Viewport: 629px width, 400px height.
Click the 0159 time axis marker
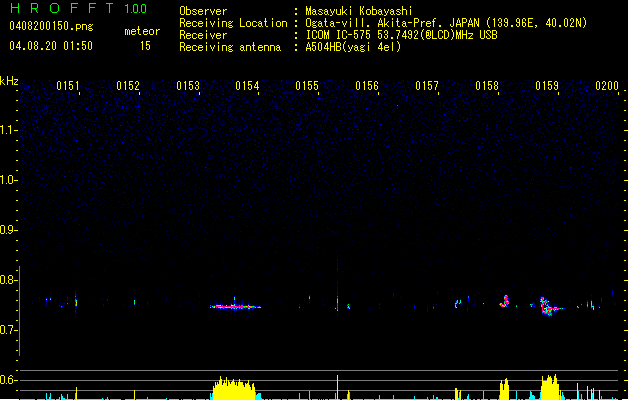click(547, 86)
